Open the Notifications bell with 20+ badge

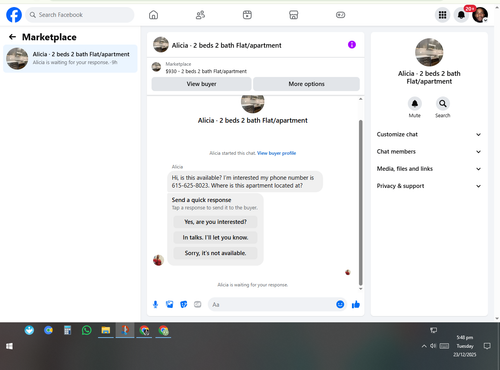coord(461,15)
